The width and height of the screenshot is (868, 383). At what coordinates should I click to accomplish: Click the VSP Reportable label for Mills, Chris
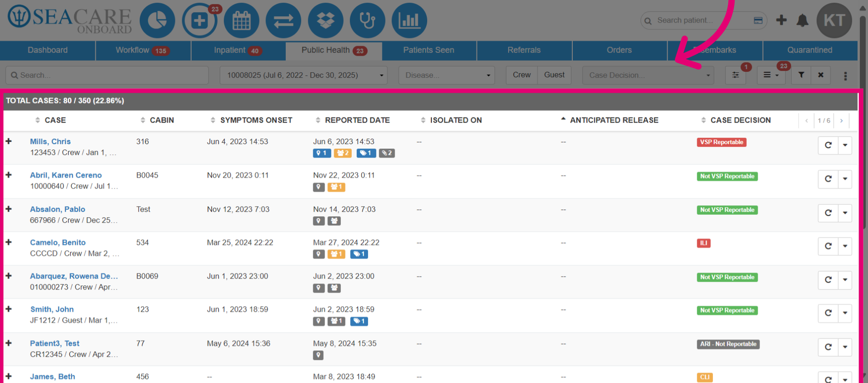(722, 142)
